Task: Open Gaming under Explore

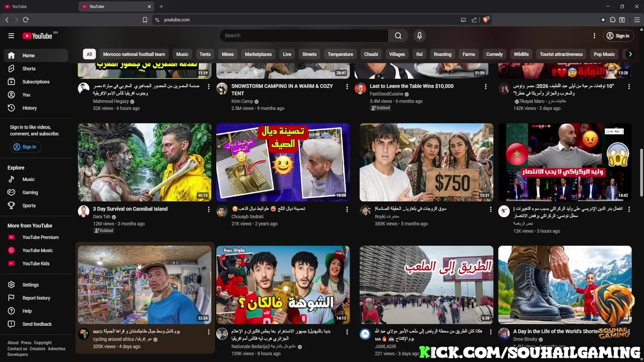Action: click(x=36, y=192)
